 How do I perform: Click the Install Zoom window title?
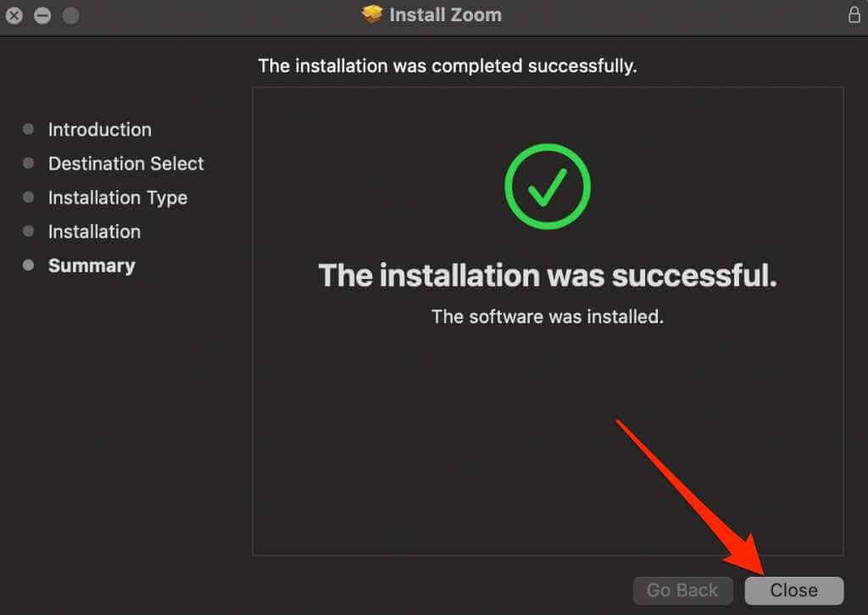coord(445,14)
